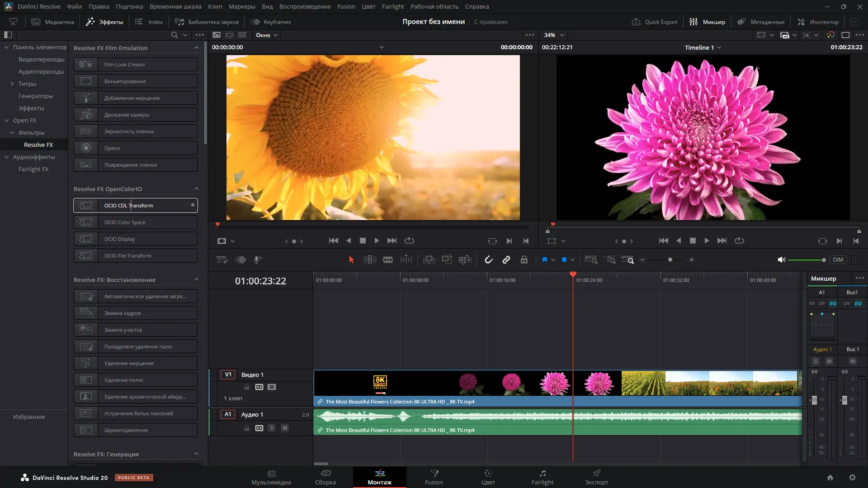Open the Fusion page tab

434,477
